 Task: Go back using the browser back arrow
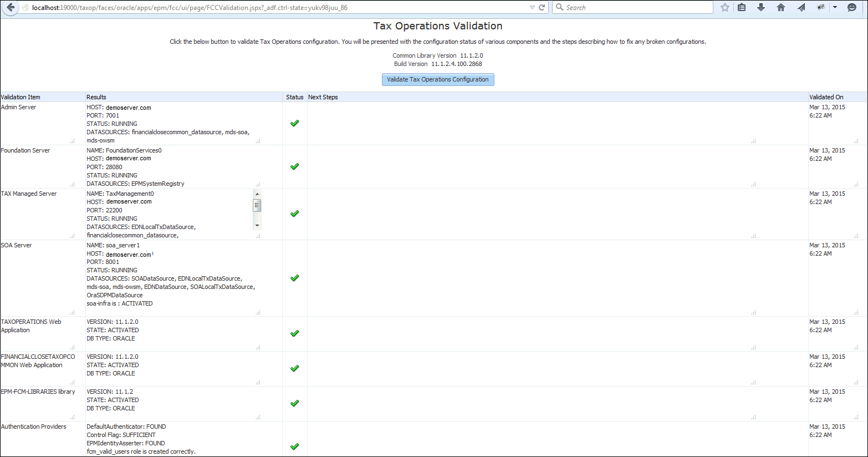pyautogui.click(x=11, y=8)
